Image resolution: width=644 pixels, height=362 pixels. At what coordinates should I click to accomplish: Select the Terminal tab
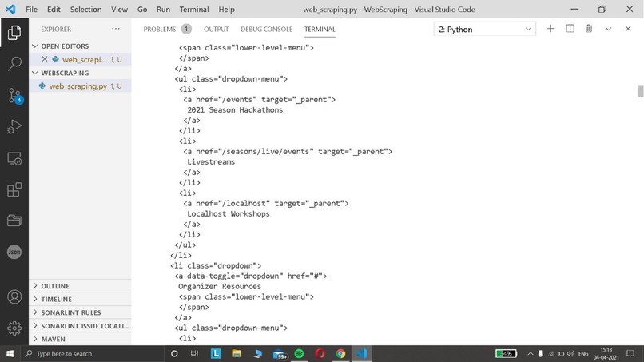320,30
